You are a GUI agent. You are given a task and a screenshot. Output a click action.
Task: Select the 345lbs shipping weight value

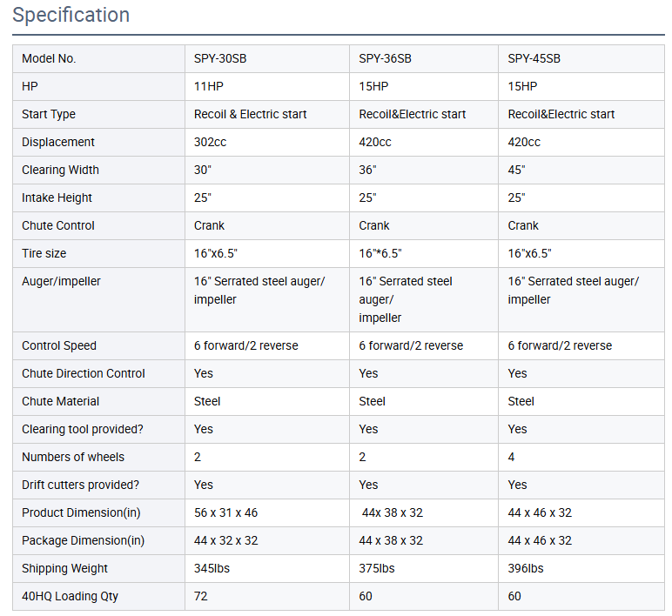click(x=212, y=569)
